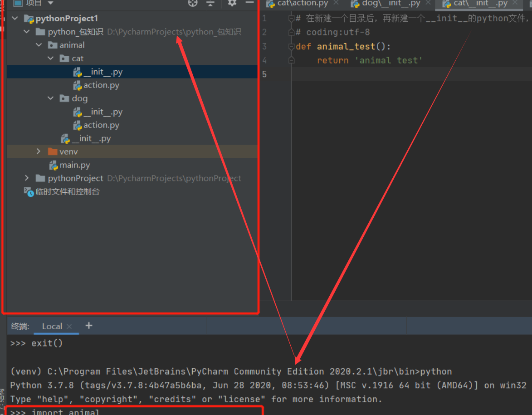Screen dimensions: 532x415
Task: Toggle fold marker at line 1 comment
Action: (291, 18)
